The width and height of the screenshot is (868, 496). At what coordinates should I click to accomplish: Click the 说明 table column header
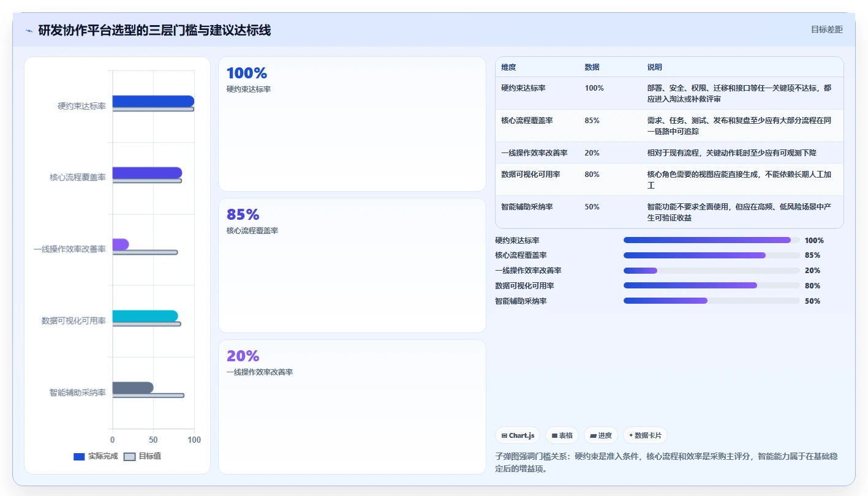pyautogui.click(x=655, y=67)
